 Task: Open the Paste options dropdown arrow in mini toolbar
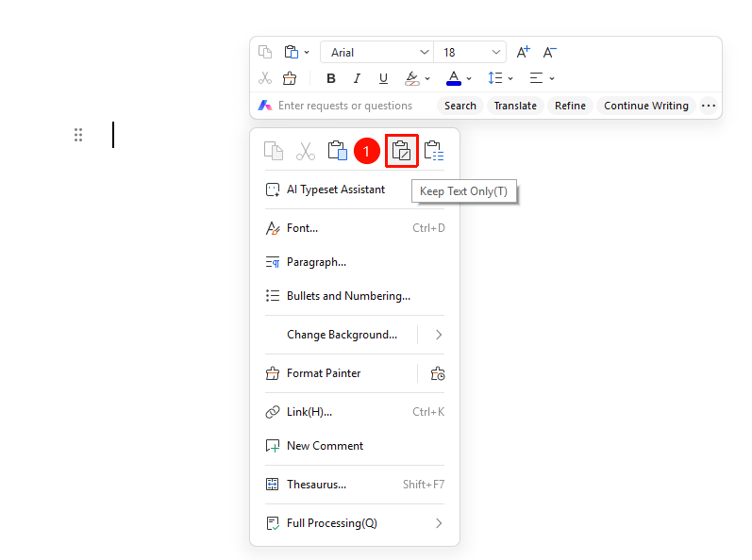coord(307,52)
